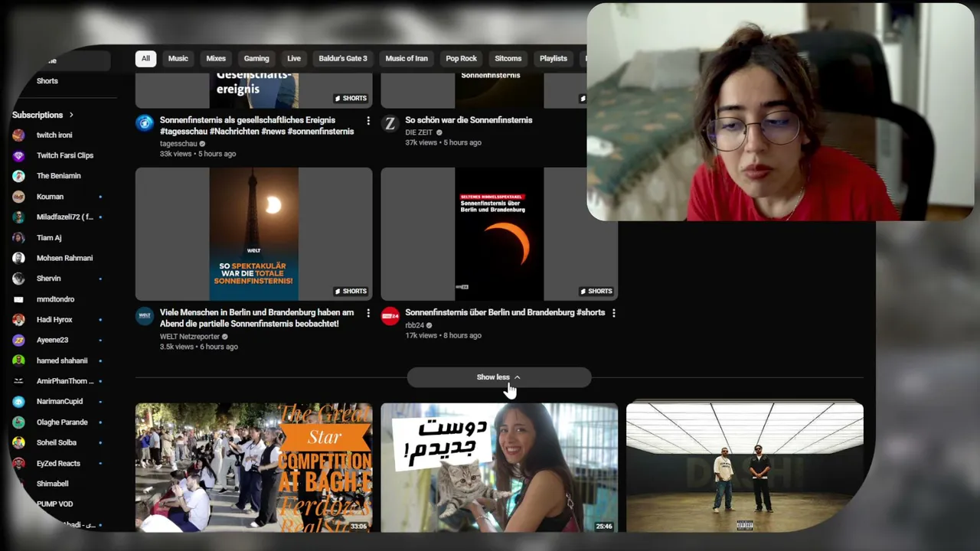Click the Shervin channel avatar

click(18, 279)
